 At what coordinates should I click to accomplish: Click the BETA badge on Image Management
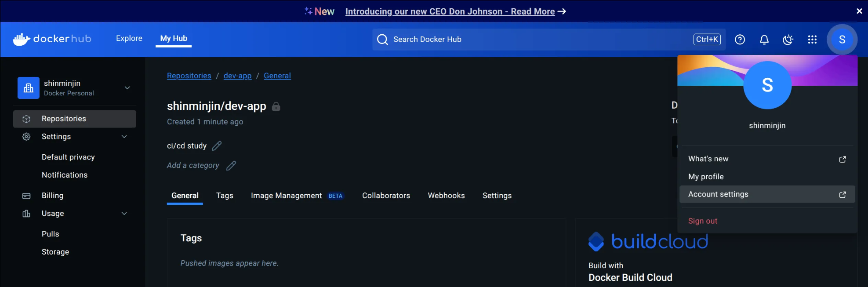coord(335,196)
